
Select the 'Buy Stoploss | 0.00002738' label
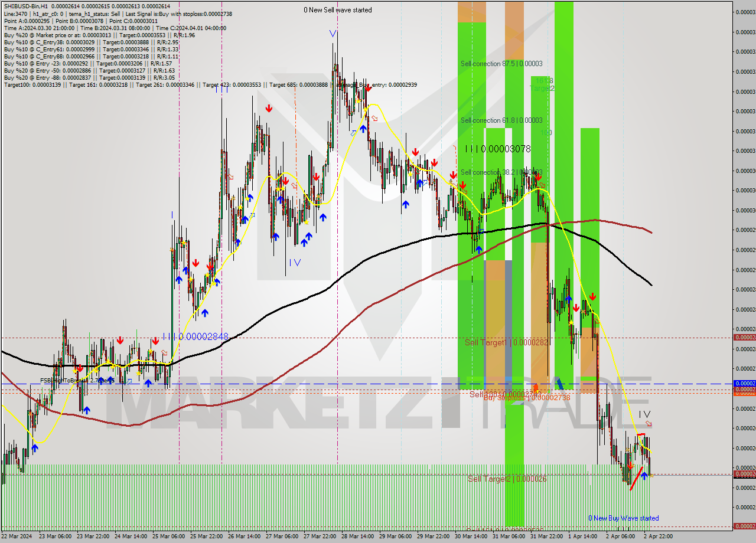click(527, 398)
